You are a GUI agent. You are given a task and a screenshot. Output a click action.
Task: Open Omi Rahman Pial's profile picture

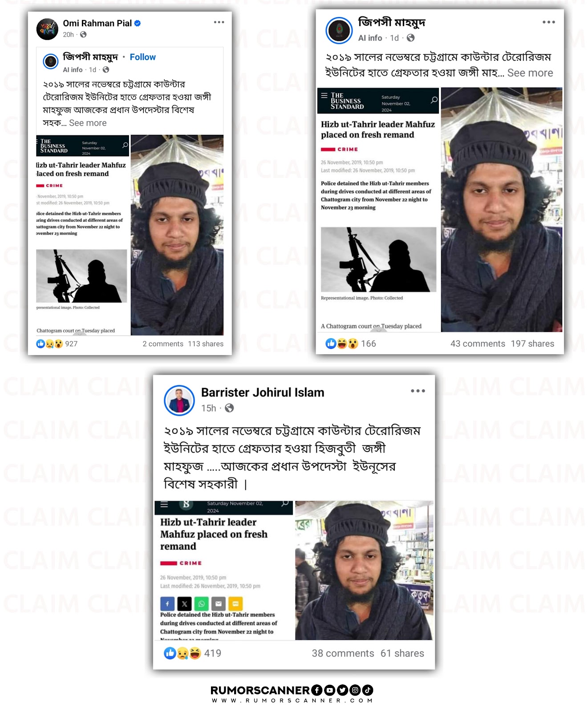(47, 29)
